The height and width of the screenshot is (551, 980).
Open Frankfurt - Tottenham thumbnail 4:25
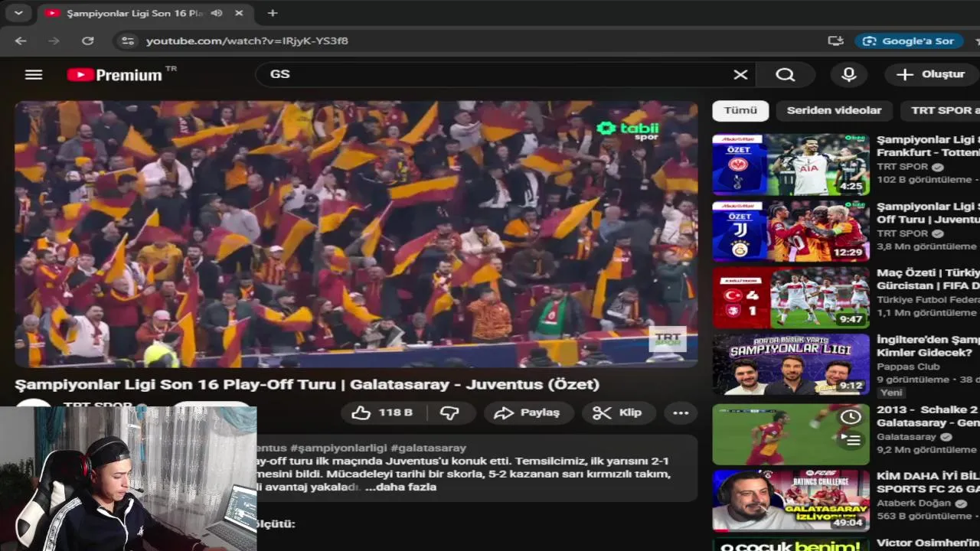[x=791, y=165]
